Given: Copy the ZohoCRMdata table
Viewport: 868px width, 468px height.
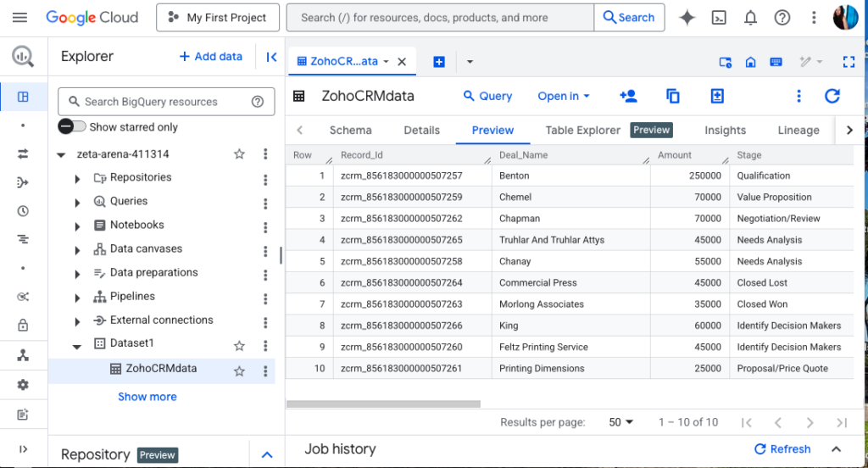Looking at the screenshot, I should (672, 96).
